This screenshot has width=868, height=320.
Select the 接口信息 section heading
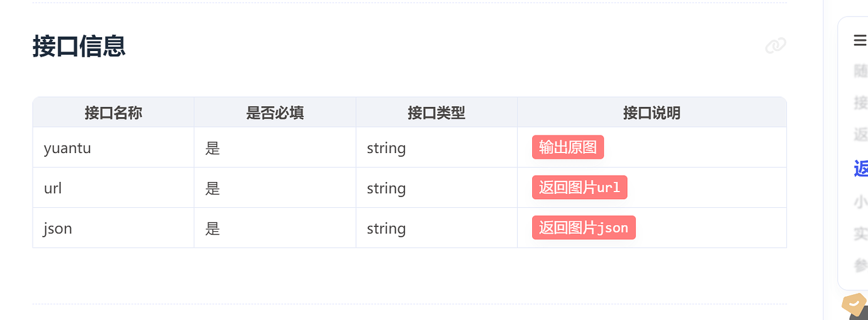79,46
